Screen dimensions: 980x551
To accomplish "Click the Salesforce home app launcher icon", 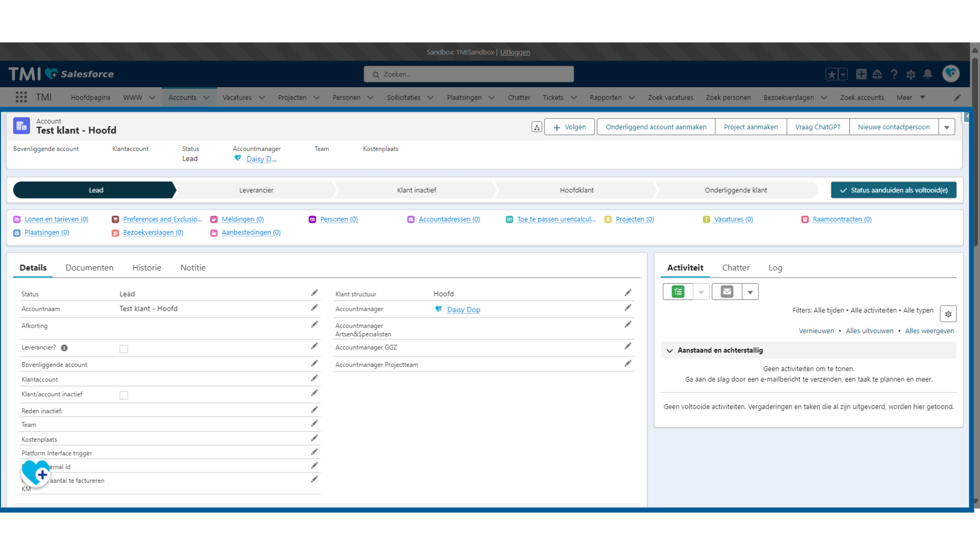I will pyautogui.click(x=20, y=97).
